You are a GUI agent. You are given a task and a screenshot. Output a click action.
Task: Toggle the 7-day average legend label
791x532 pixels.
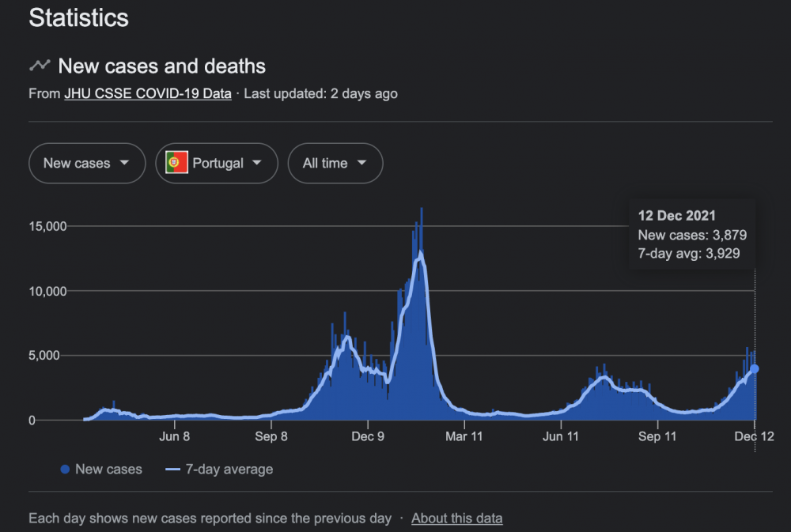pos(229,470)
